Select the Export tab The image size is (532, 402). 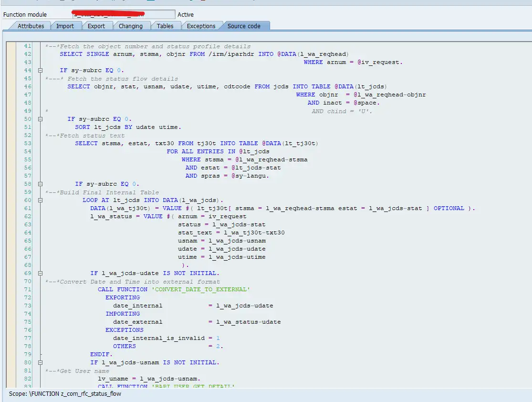point(97,26)
